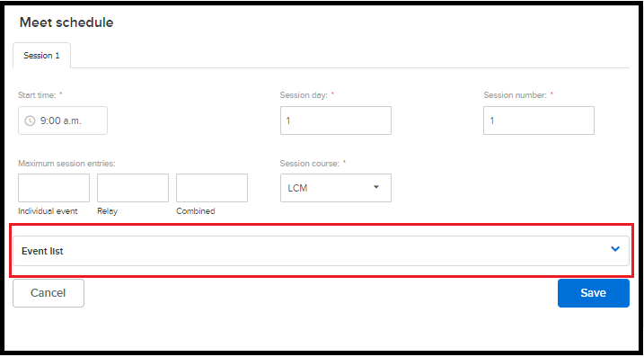Click the clock icon in Start time

tap(30, 120)
